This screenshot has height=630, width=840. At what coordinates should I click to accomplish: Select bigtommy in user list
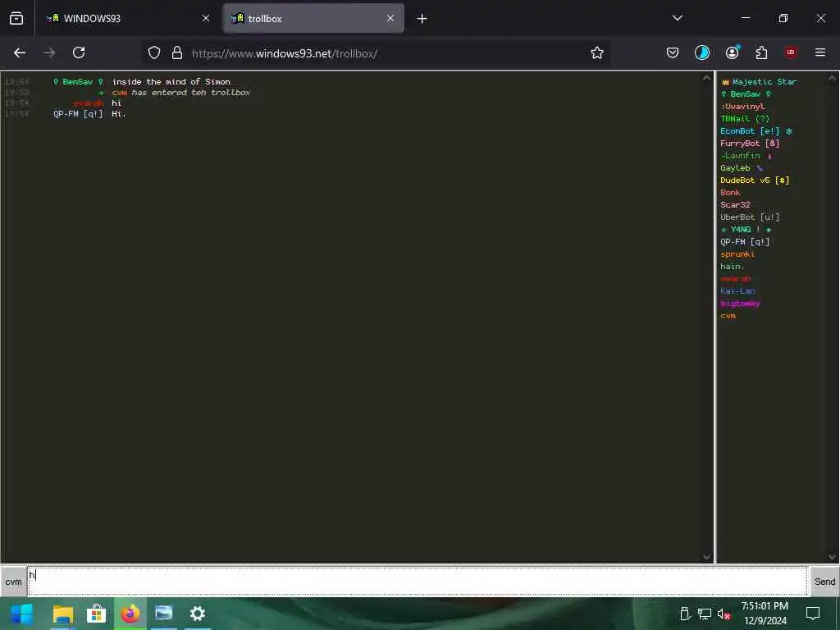(741, 304)
